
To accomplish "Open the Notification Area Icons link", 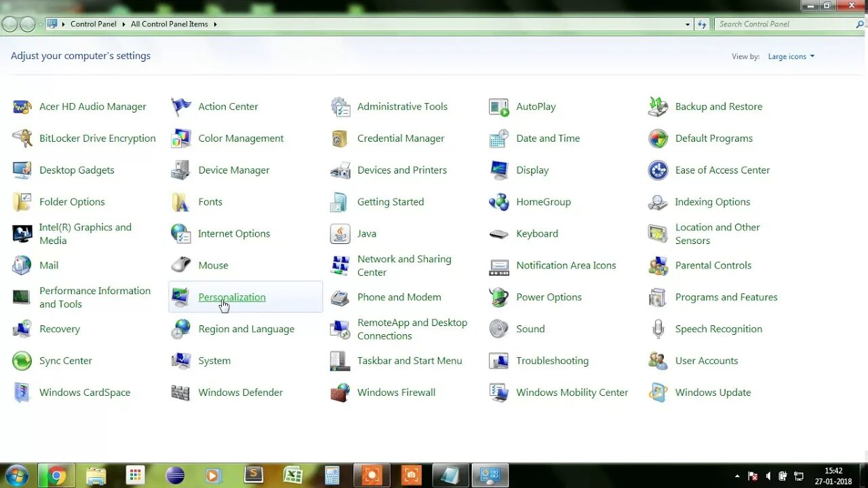I will click(x=566, y=265).
